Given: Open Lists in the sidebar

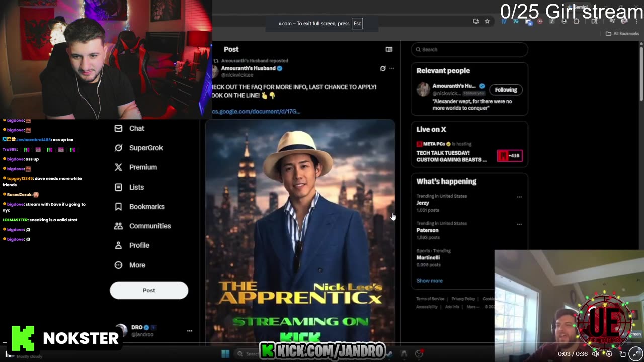Looking at the screenshot, I should [130, 187].
